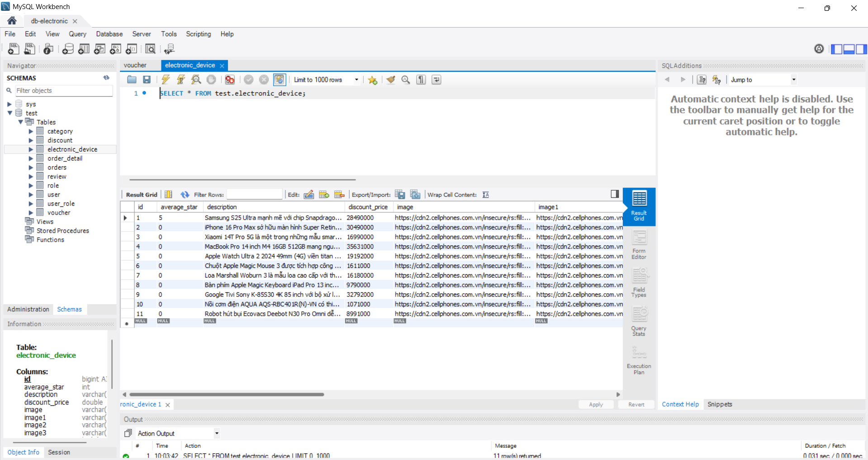The image size is (868, 460).
Task: Stop the running query
Action: [211, 80]
